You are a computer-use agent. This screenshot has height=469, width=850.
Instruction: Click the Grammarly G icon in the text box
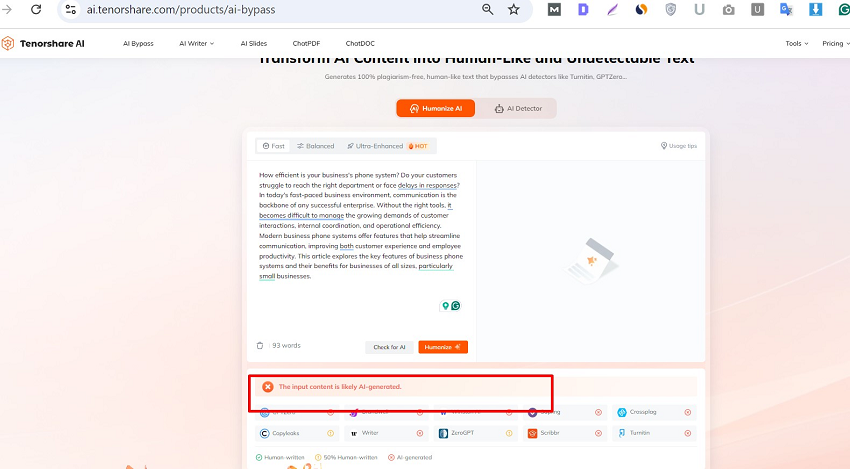[x=456, y=306]
